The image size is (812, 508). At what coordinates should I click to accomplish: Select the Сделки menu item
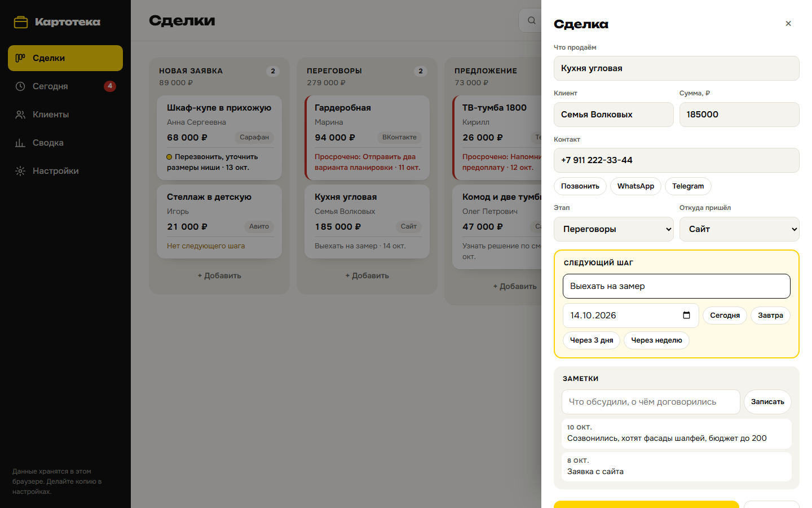coord(65,58)
